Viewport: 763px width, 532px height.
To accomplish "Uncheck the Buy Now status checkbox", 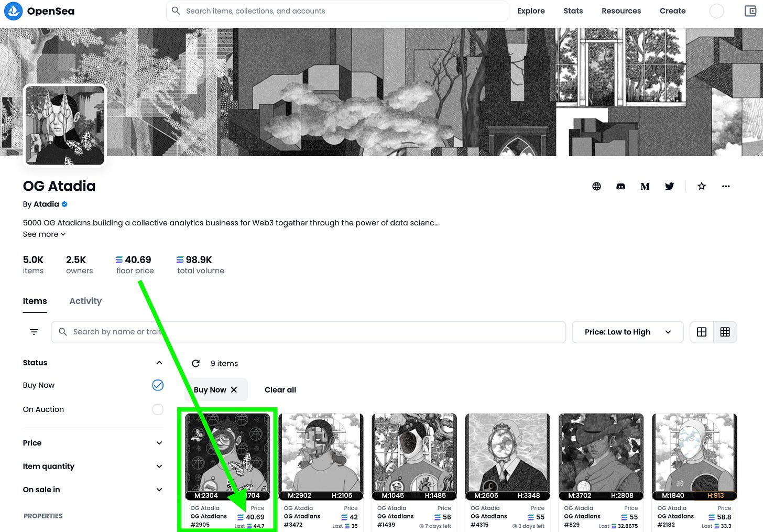I will coord(158,385).
